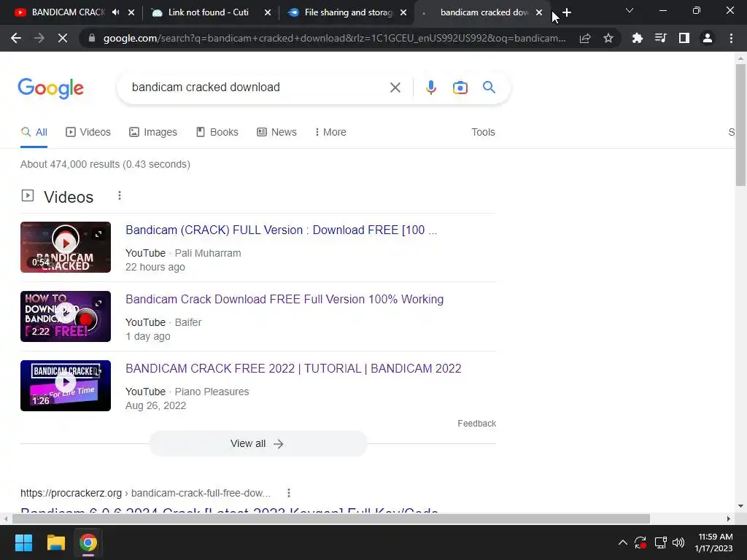The height and width of the screenshot is (560, 747).
Task: Stop loading the page
Action: point(63,38)
